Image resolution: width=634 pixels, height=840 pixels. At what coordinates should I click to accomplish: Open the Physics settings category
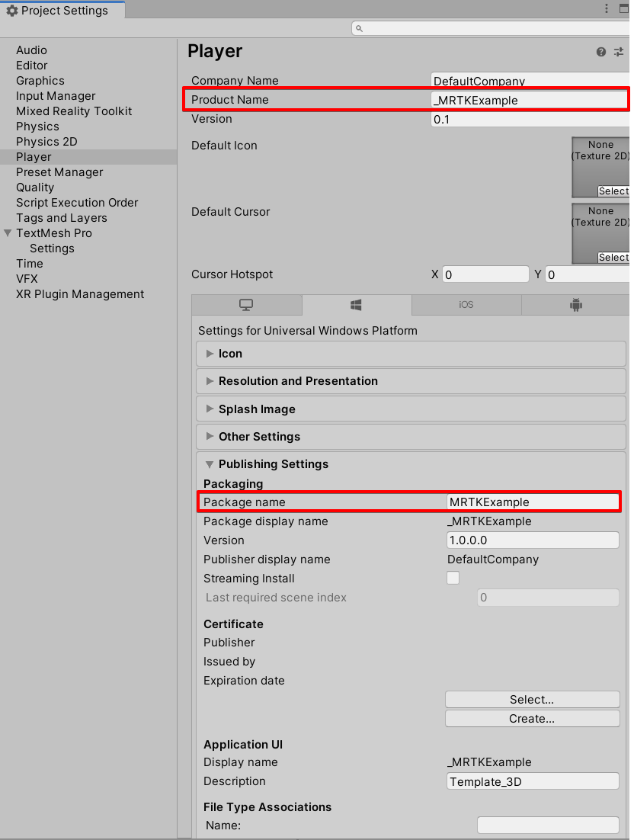click(x=37, y=127)
